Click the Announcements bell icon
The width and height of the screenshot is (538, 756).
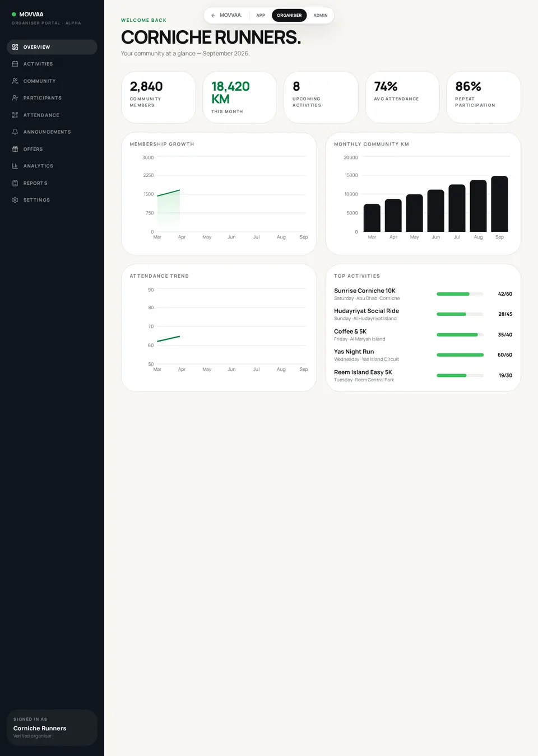click(15, 132)
